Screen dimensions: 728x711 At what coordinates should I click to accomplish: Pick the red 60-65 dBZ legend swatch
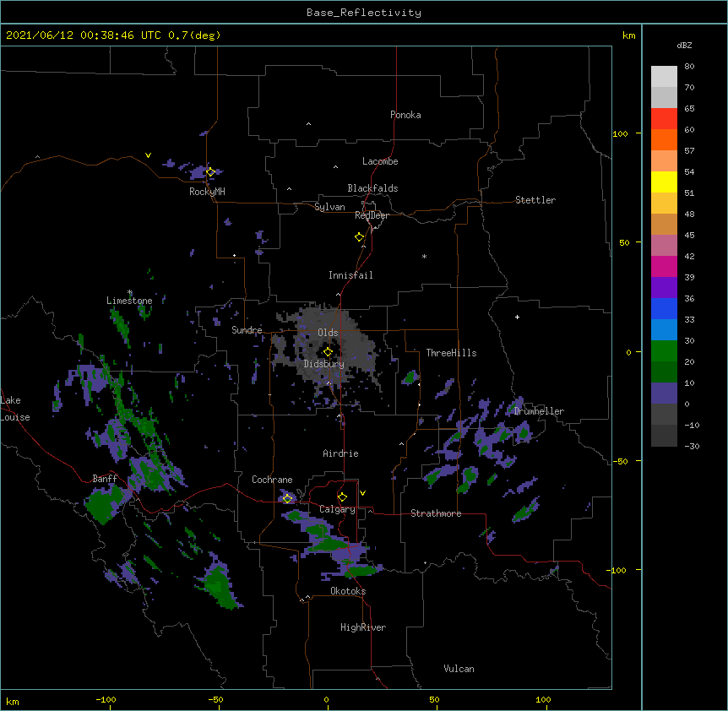click(664, 119)
